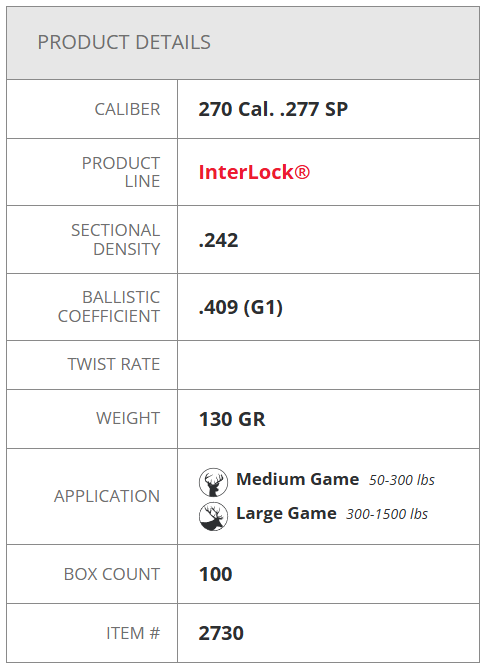Select the 130 GR weight value
The image size is (485, 667).
[232, 419]
